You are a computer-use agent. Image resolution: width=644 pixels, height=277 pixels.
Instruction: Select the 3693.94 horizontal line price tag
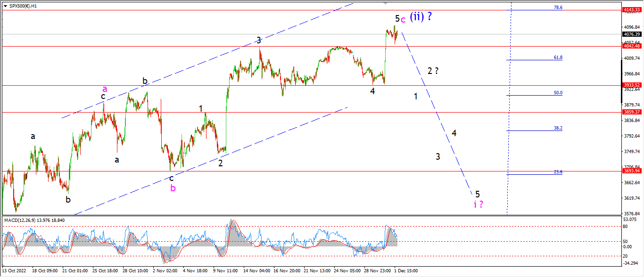pos(630,171)
